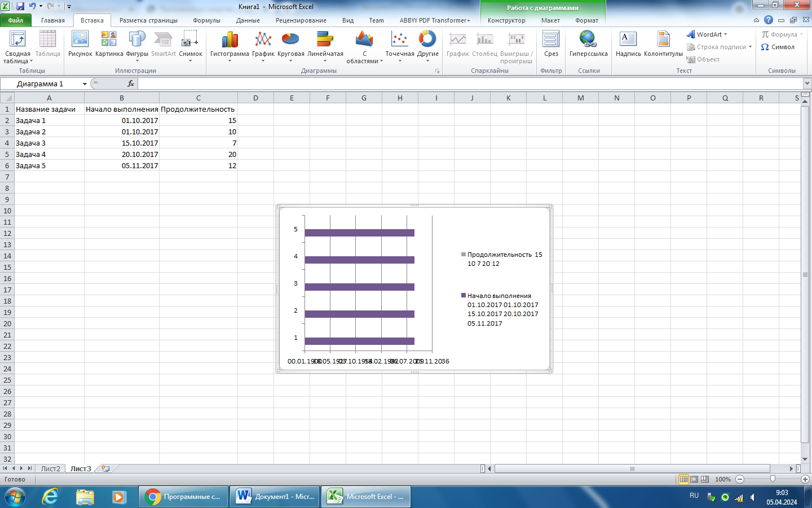Take a screenshot with Снимок
The height and width of the screenshot is (508, 812).
pos(191,46)
